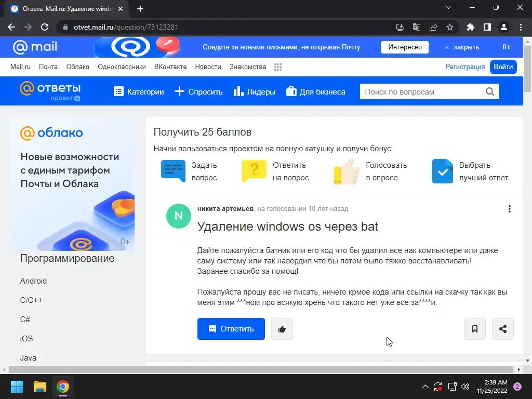The image size is (532, 399).
Task: Open the C# subcategory
Action: click(25, 320)
